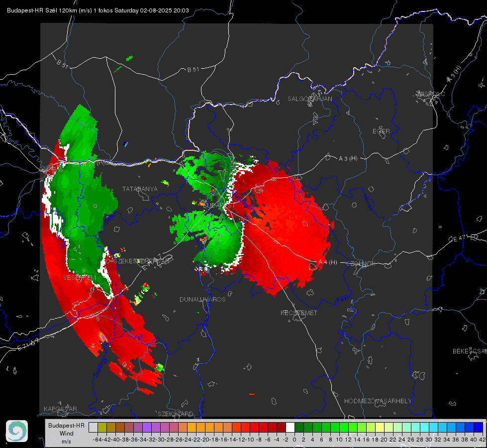Click the SZEKSZÁRD city label
Viewport: 487px width, 448px height.
coord(176,414)
